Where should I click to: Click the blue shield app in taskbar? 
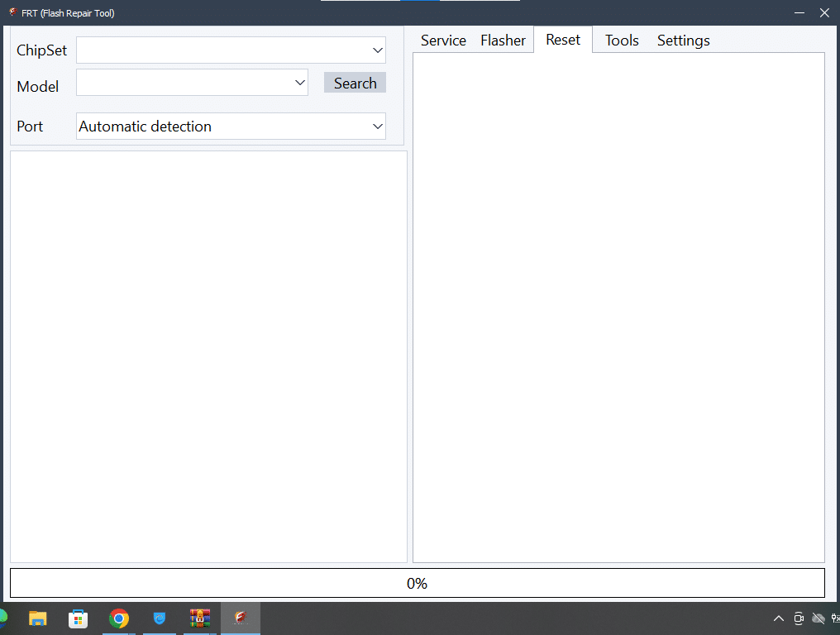[x=160, y=618]
